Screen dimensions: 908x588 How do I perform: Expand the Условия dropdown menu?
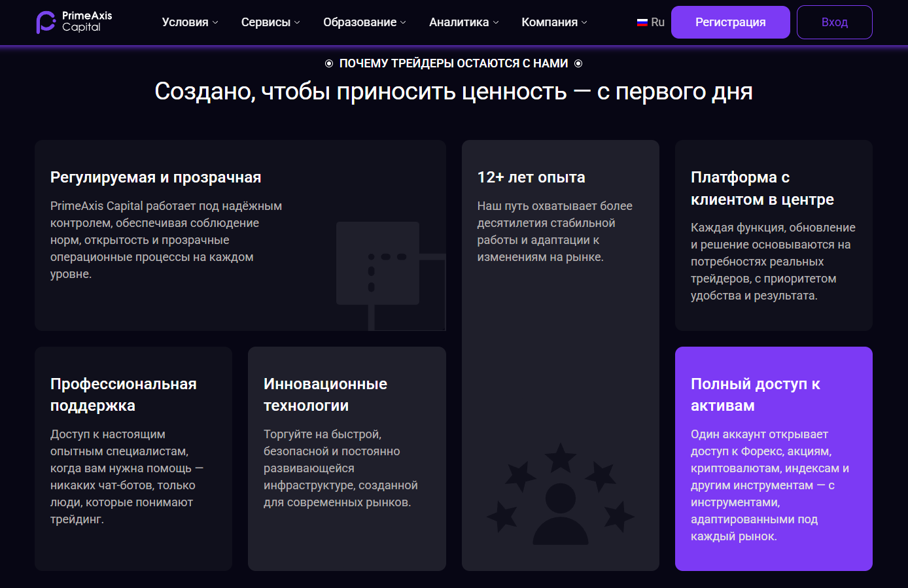[x=190, y=22]
